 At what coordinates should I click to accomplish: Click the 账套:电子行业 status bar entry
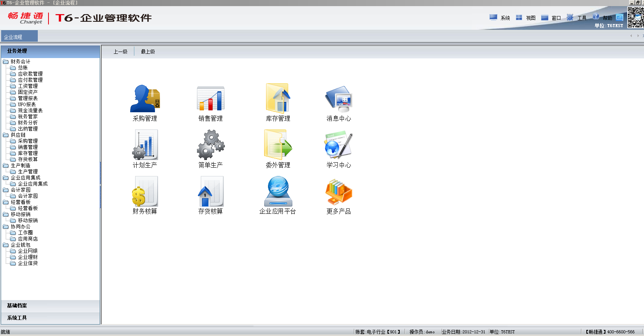(378, 332)
